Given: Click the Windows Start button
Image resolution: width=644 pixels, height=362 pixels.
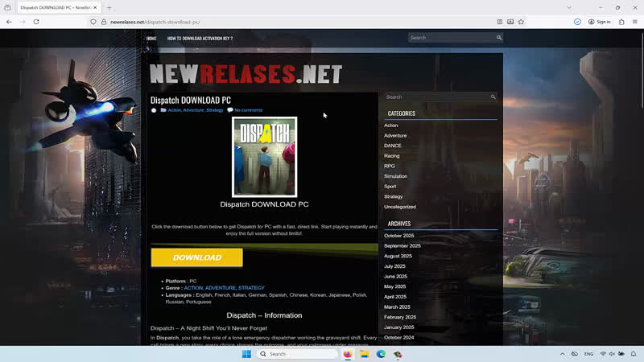Looking at the screenshot, I should coord(246,354).
